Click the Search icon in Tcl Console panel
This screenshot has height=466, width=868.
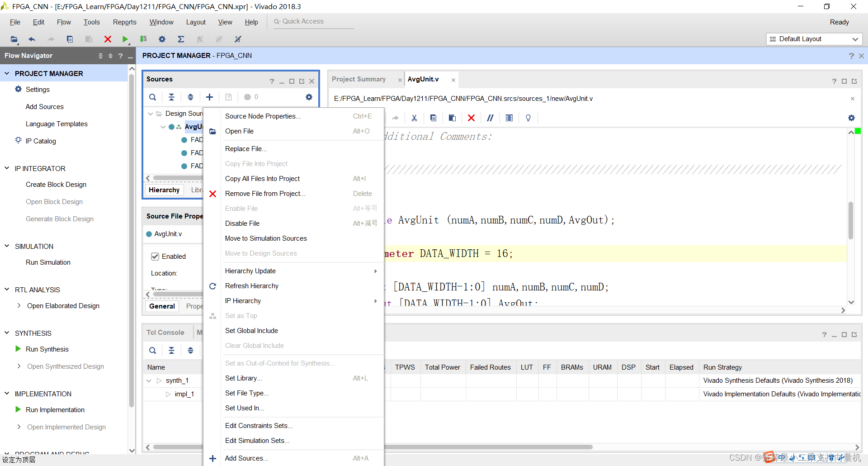(x=153, y=350)
